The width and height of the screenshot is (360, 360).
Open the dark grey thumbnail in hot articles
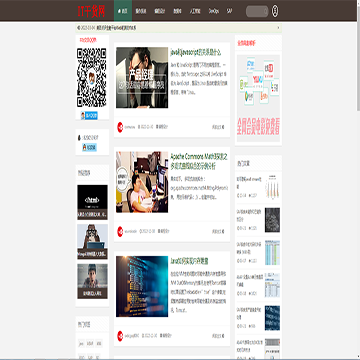coord(272,220)
